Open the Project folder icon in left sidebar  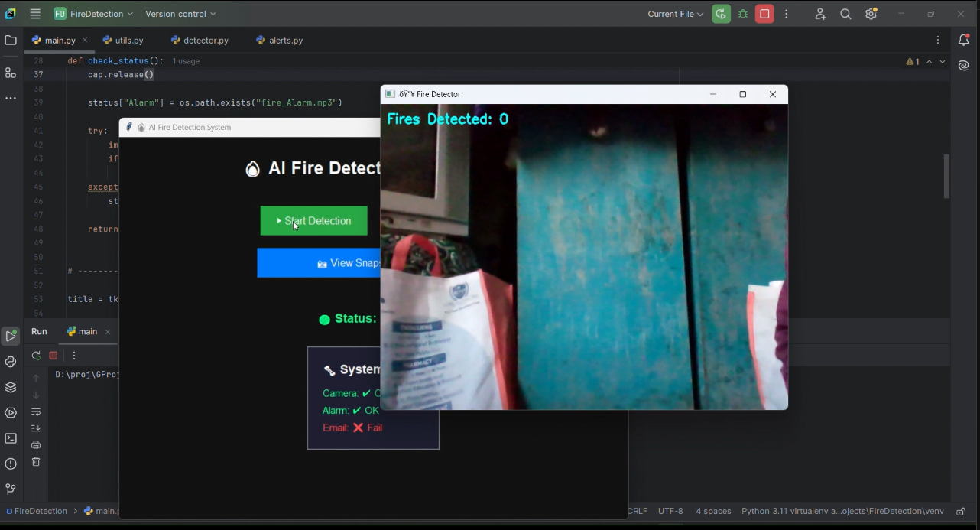click(x=10, y=40)
